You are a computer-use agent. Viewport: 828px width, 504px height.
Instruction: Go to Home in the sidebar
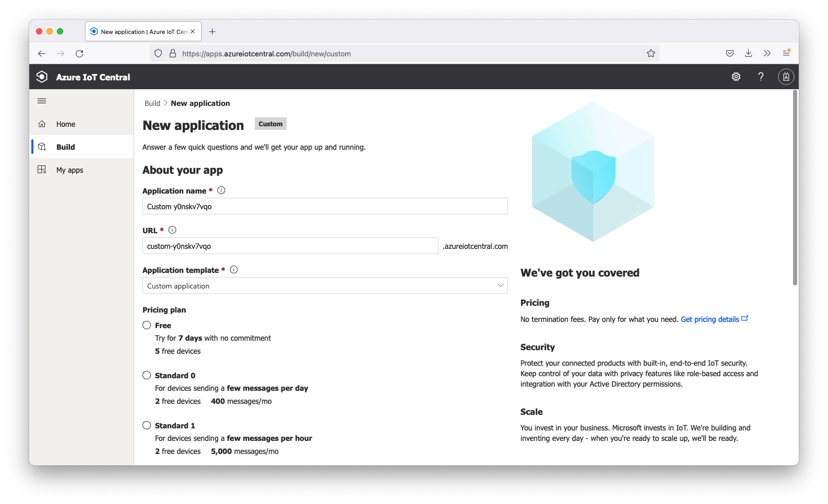point(66,124)
